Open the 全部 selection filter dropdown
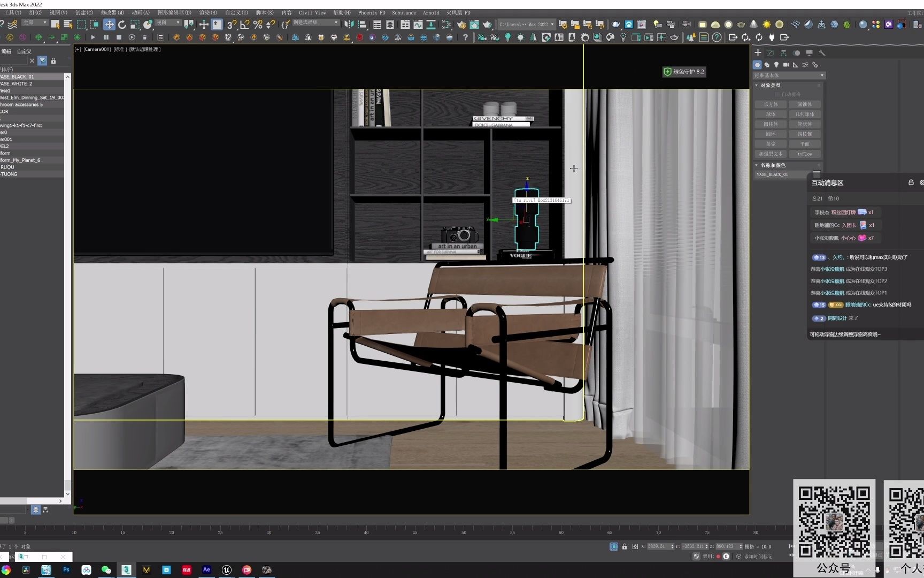924x578 pixels. pyautogui.click(x=35, y=22)
